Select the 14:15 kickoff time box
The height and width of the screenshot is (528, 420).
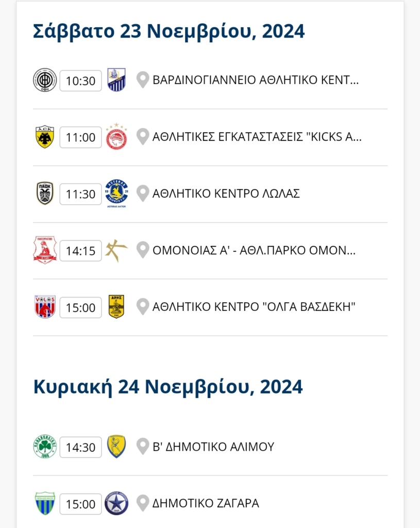click(x=81, y=251)
